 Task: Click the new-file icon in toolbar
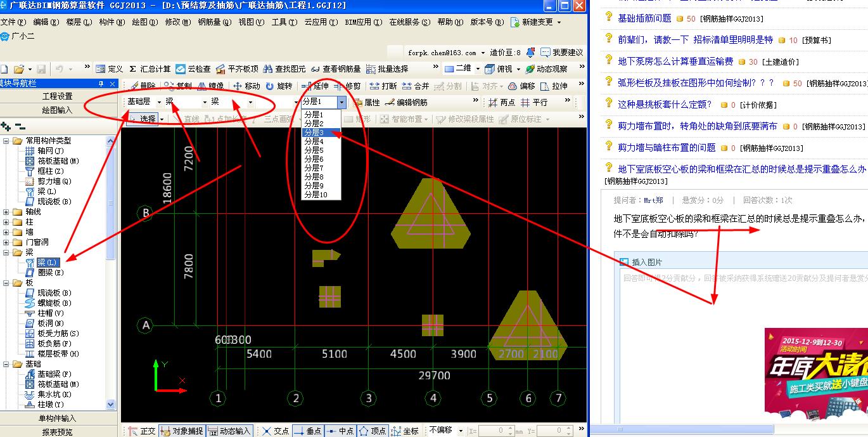point(3,68)
